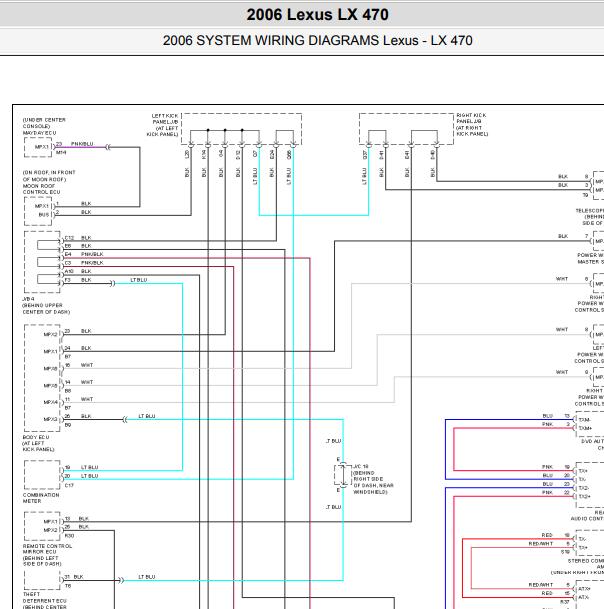Select the C12 BLK terminal label
Screen dimensions: 604x609
pos(78,237)
